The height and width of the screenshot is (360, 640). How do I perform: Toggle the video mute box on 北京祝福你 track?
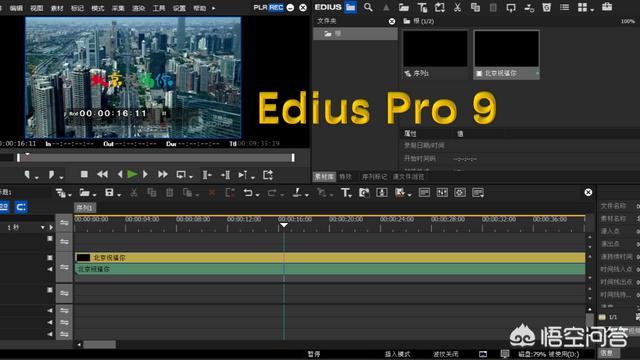[50, 258]
